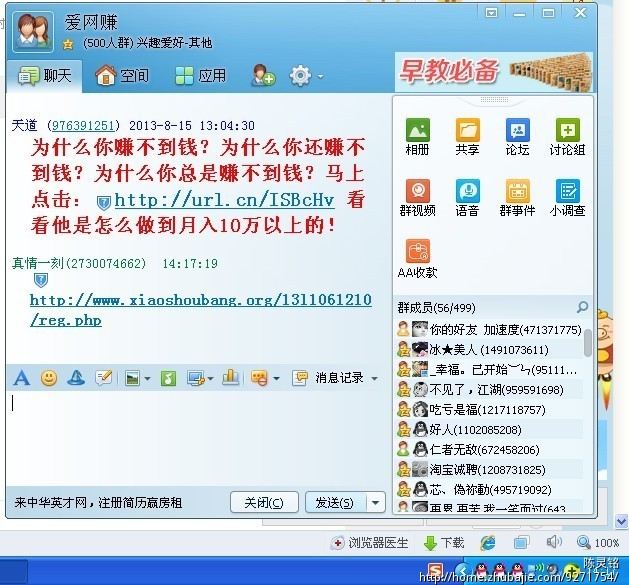The height and width of the screenshot is (585, 629).
Task: Click the handwriting notepad icon
Action: point(103,378)
